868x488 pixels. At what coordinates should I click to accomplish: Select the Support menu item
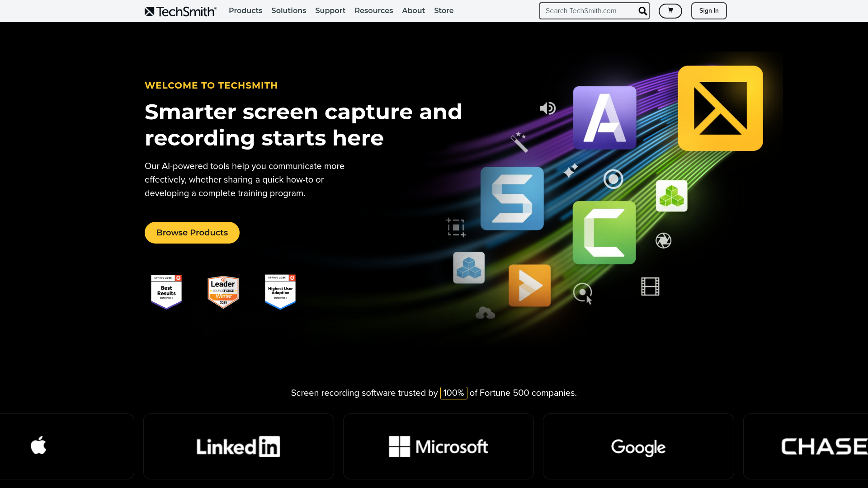330,10
